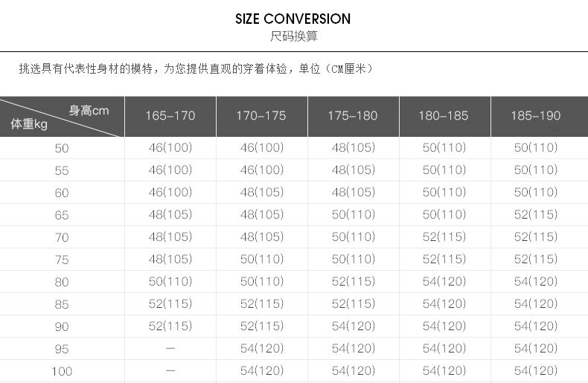Click the description sentence about model sizes
The width and height of the screenshot is (588, 383).
click(195, 68)
